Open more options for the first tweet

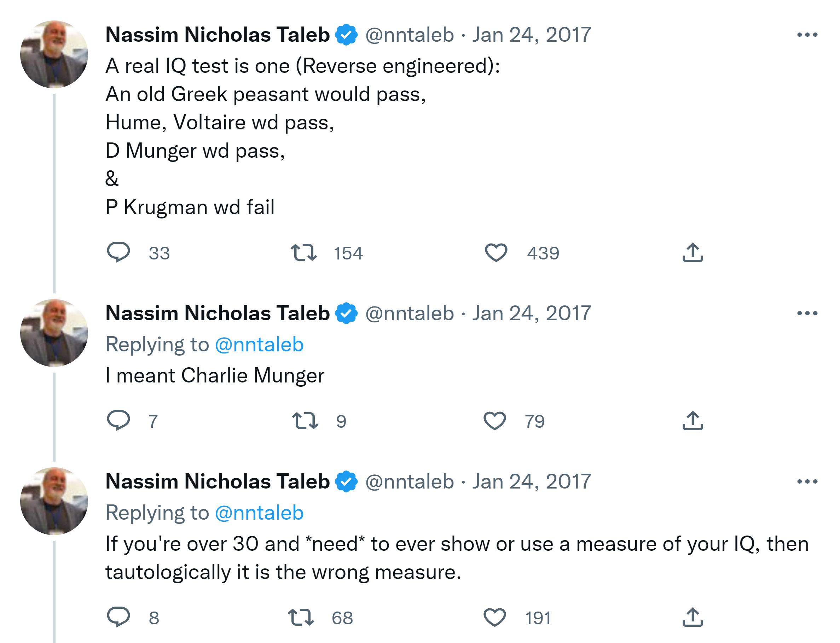point(807,35)
